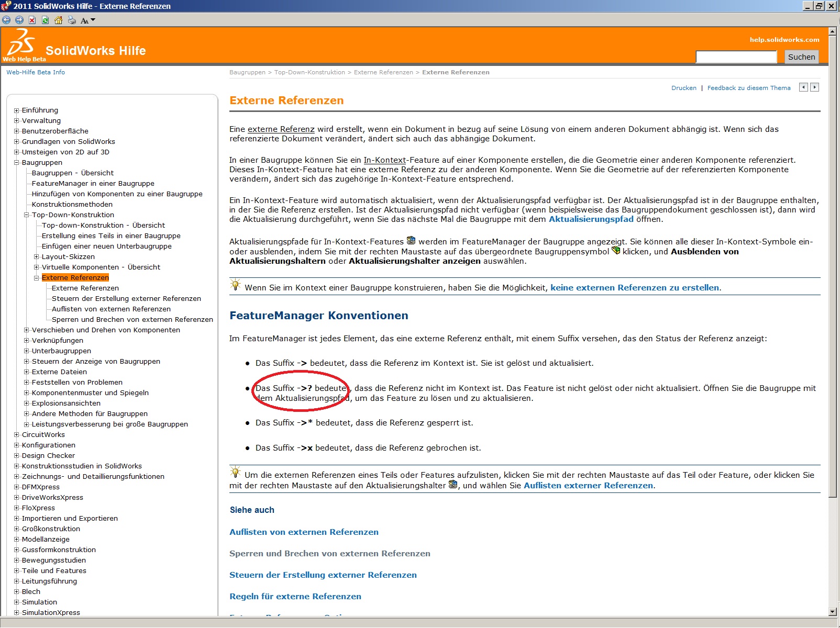Go to the next topic arrow button
This screenshot has width=840, height=628.
click(814, 87)
